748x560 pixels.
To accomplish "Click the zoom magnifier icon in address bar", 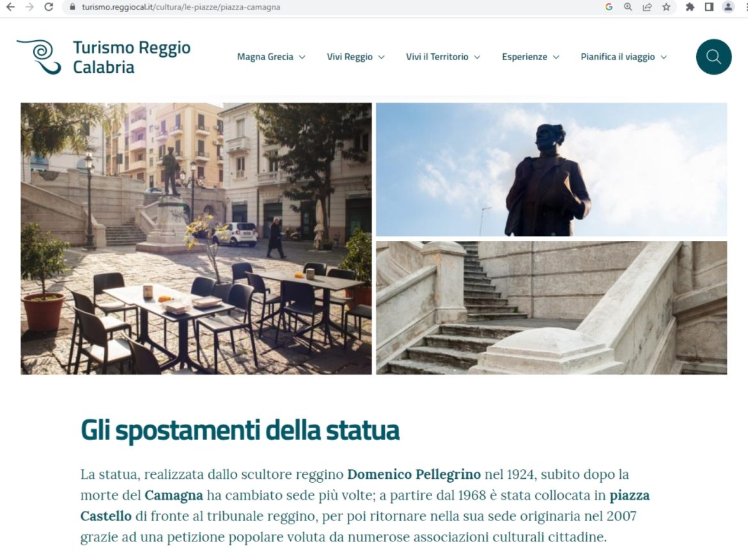I will tap(628, 6).
